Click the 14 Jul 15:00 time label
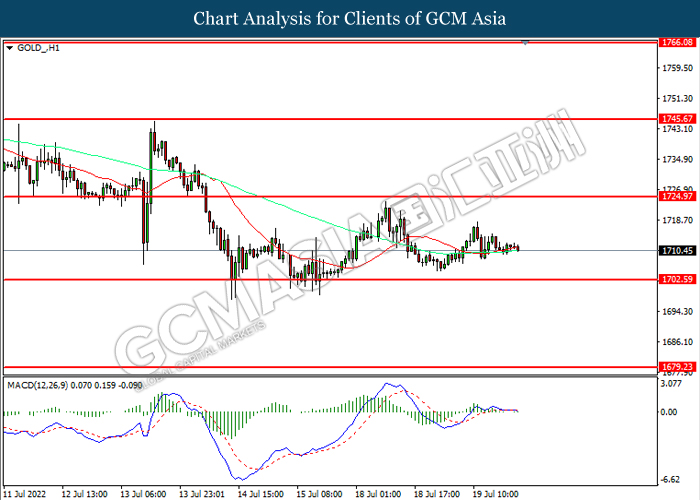 tap(261, 494)
